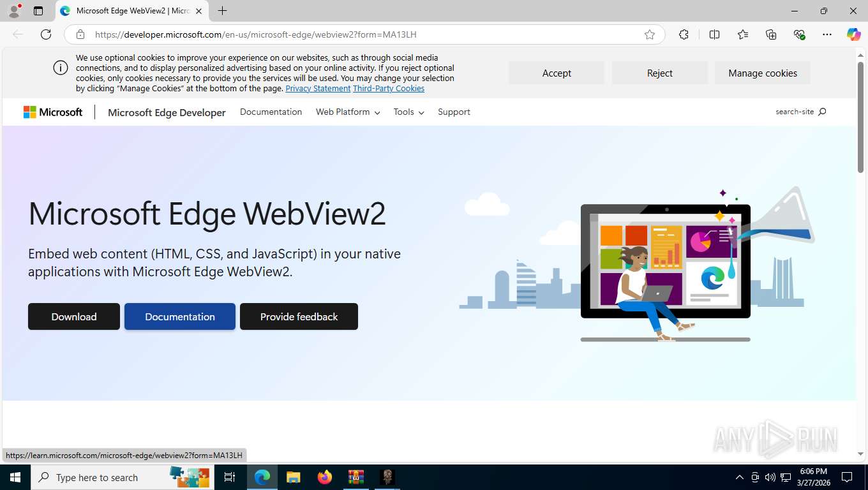Refresh the current page
Image resolution: width=868 pixels, height=490 pixels.
[x=46, y=34]
